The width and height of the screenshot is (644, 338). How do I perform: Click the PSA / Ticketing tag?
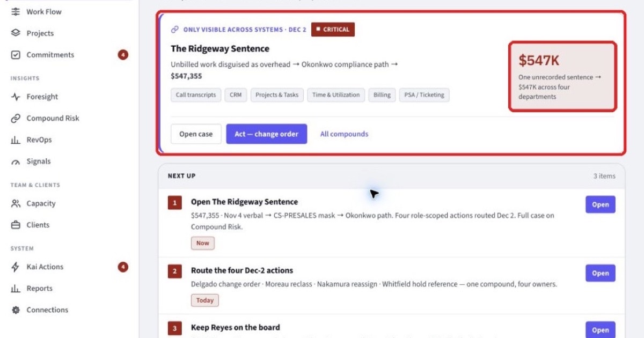pos(424,95)
